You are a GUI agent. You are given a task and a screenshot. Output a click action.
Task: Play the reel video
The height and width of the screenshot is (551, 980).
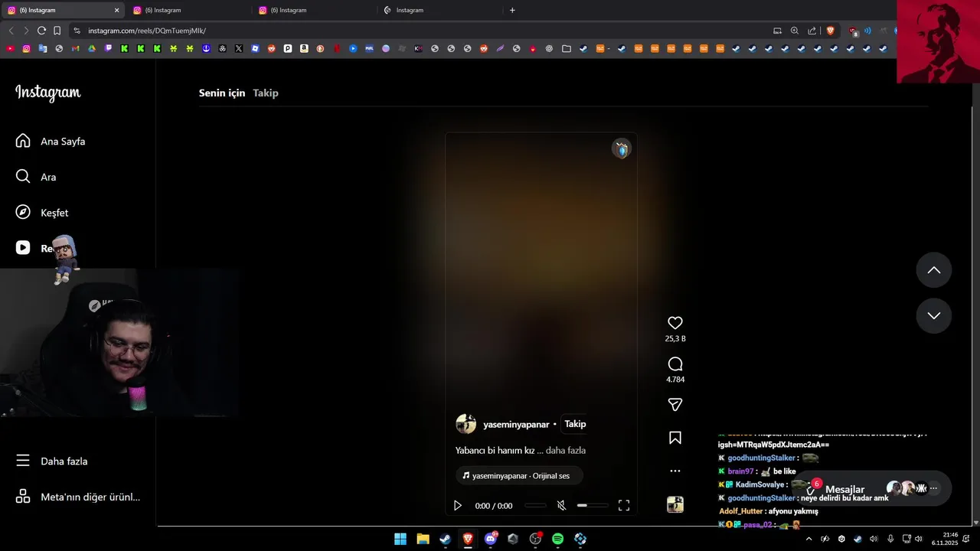pos(458,506)
